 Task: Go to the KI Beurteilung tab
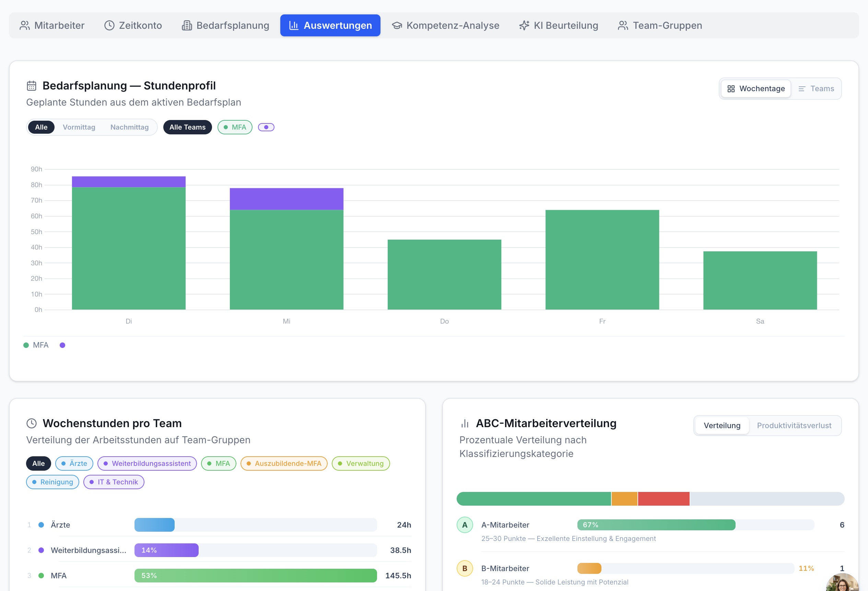point(559,25)
